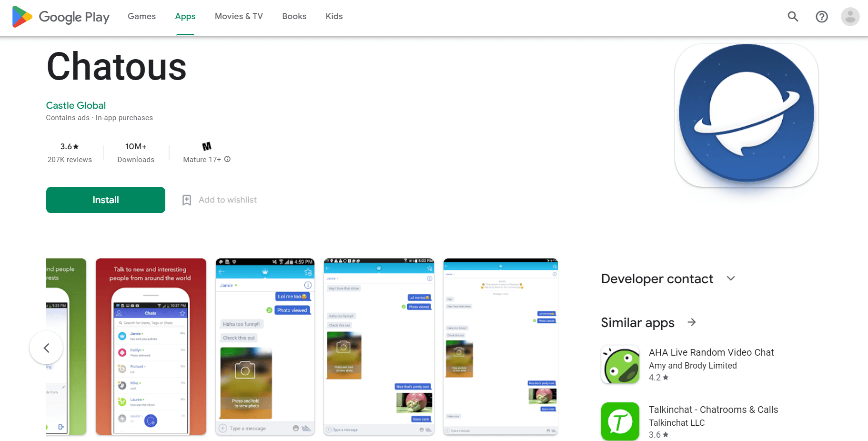Click the Chatous planet app icon
This screenshot has height=441, width=868.
point(746,115)
